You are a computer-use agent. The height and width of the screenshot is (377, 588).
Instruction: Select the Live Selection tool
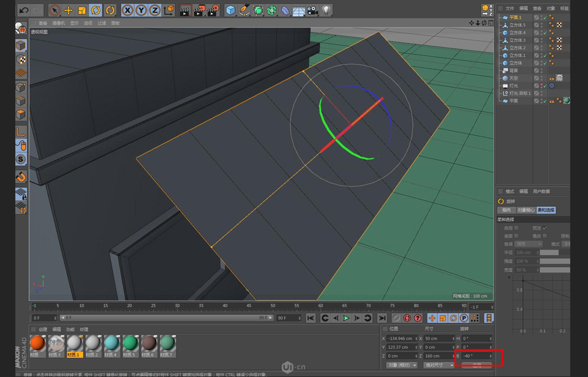tap(55, 9)
